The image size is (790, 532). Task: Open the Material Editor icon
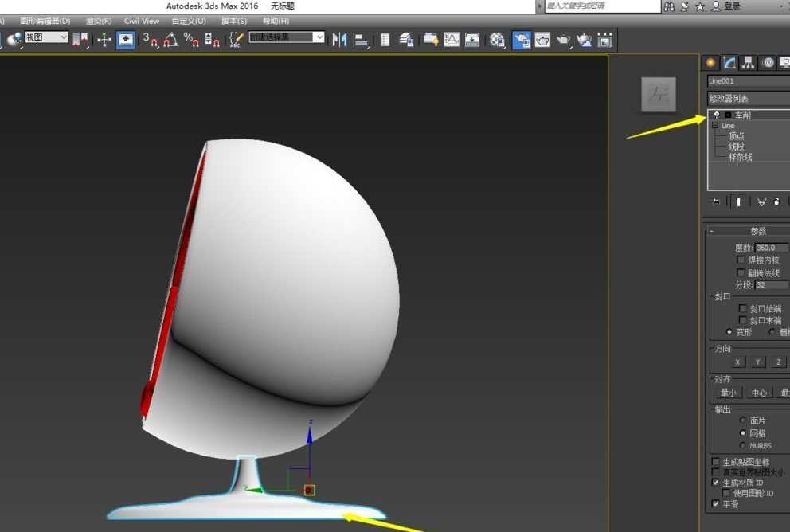point(498,39)
